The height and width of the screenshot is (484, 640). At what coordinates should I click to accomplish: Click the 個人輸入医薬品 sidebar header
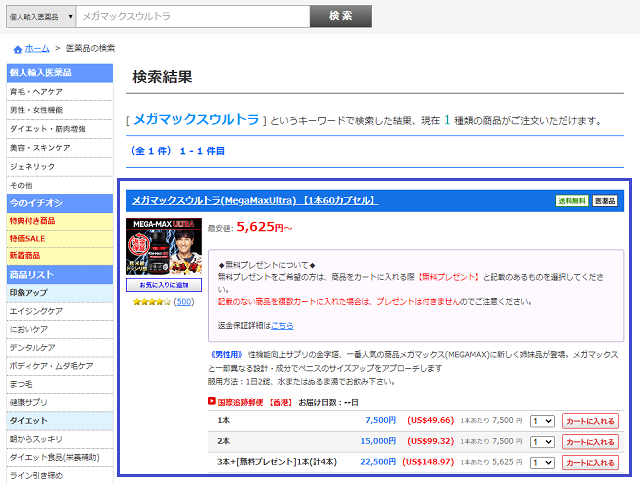click(60, 73)
